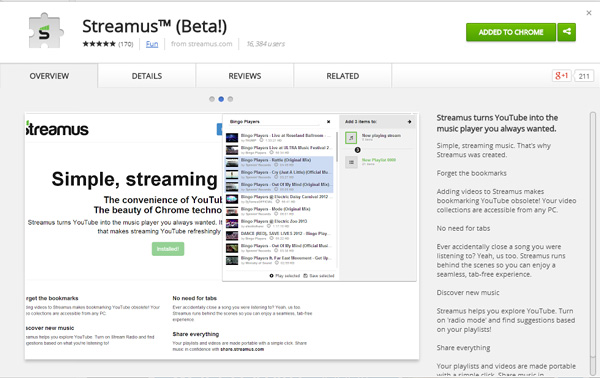This screenshot has height=378, width=600.
Task: Click the 'No need for tabs' description heading
Action: 463,228
